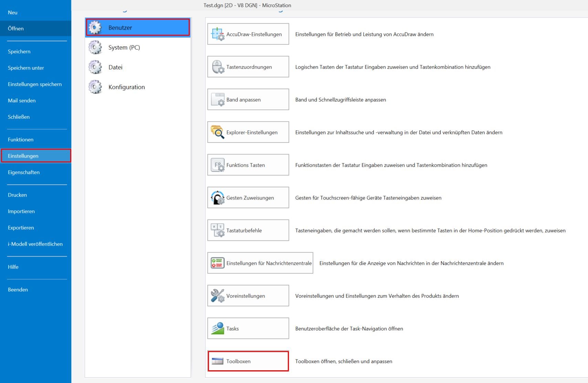Image resolution: width=588 pixels, height=383 pixels.
Task: Open Einstellungen für Nachrichtenzentrale button label
Action: (269, 263)
